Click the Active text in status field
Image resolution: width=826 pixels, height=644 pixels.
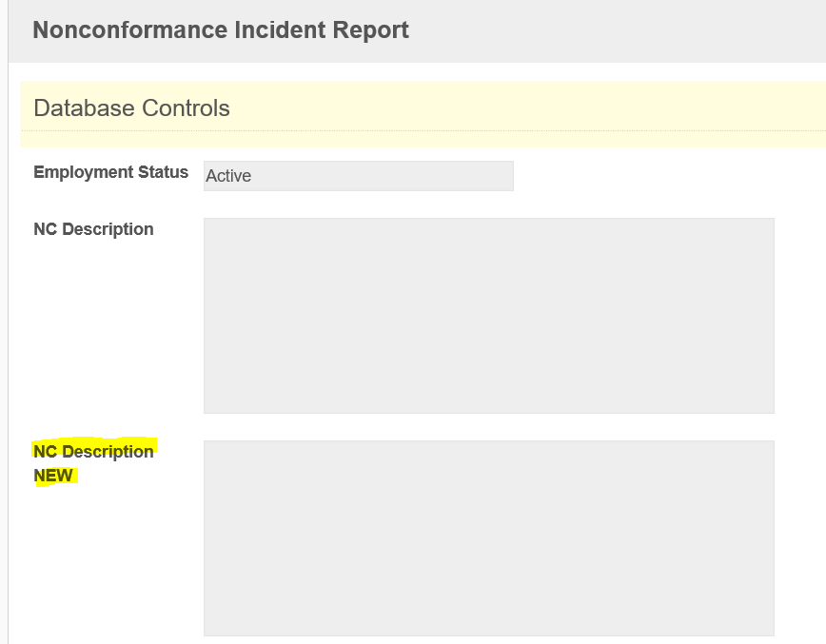tap(228, 176)
